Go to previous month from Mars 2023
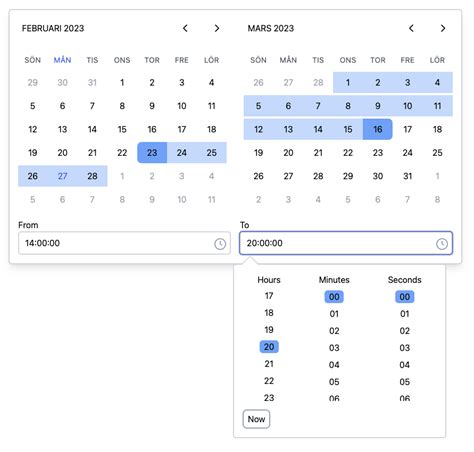 (x=411, y=28)
